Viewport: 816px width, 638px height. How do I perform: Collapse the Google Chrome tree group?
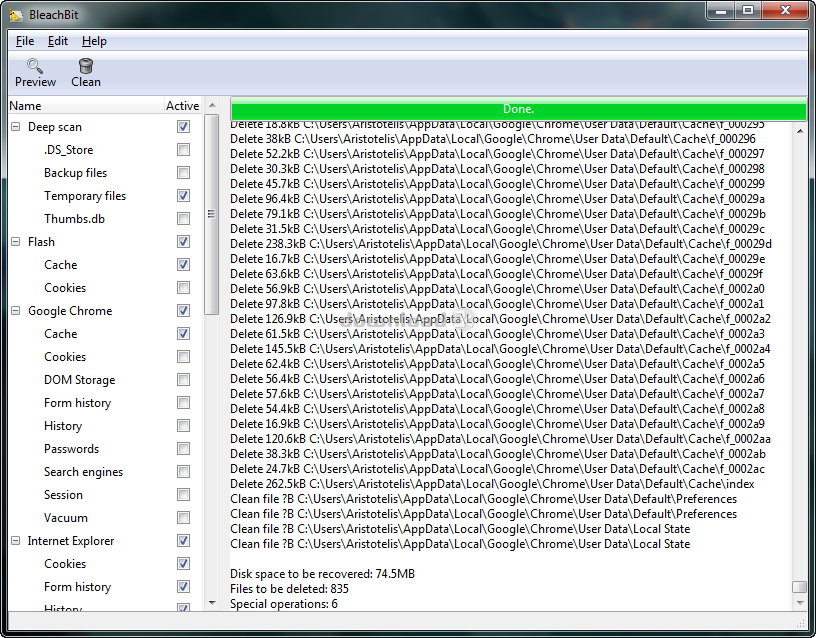pos(16,311)
